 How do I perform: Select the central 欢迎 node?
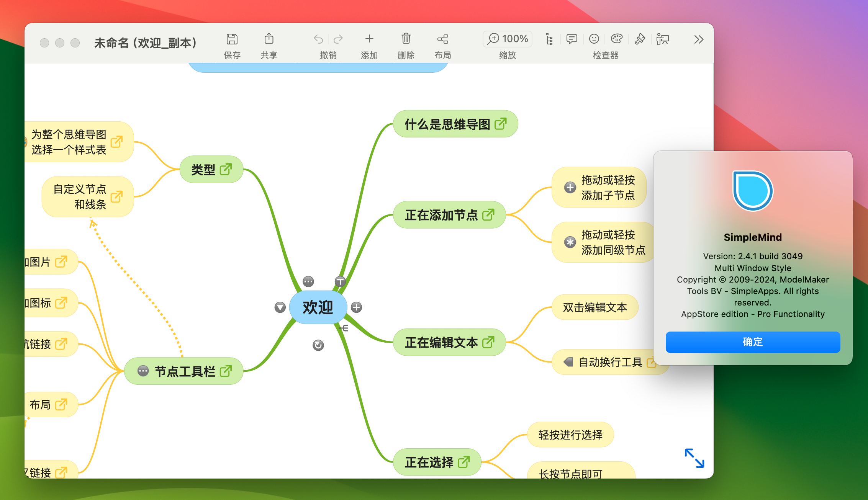(318, 307)
